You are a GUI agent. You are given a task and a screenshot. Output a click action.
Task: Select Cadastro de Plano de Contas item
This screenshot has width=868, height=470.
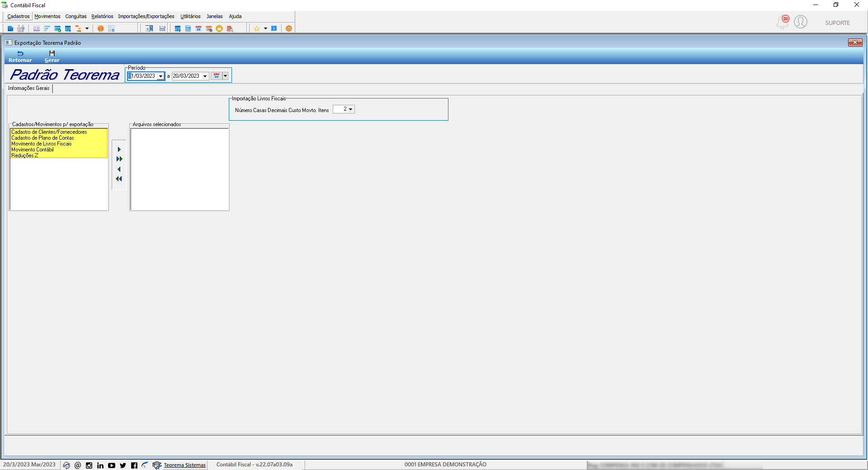pyautogui.click(x=59, y=138)
